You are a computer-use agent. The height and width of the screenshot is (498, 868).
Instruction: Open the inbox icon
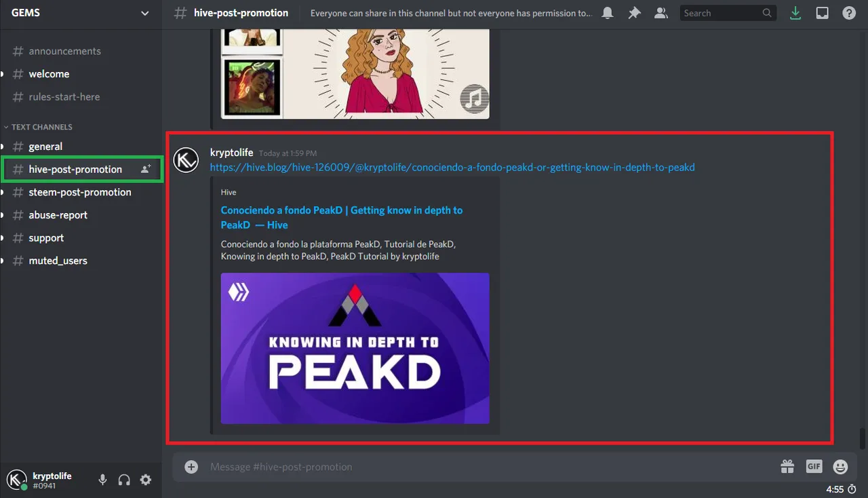(822, 13)
